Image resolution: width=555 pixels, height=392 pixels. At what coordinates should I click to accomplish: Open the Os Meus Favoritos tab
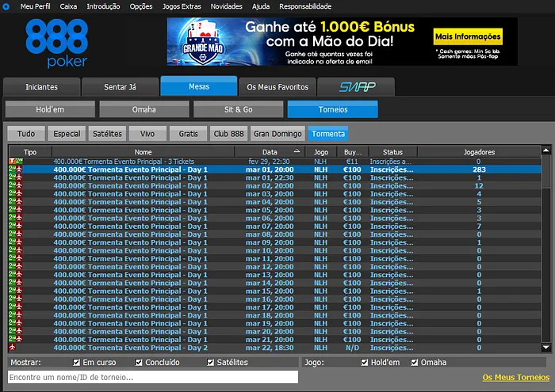pyautogui.click(x=277, y=87)
